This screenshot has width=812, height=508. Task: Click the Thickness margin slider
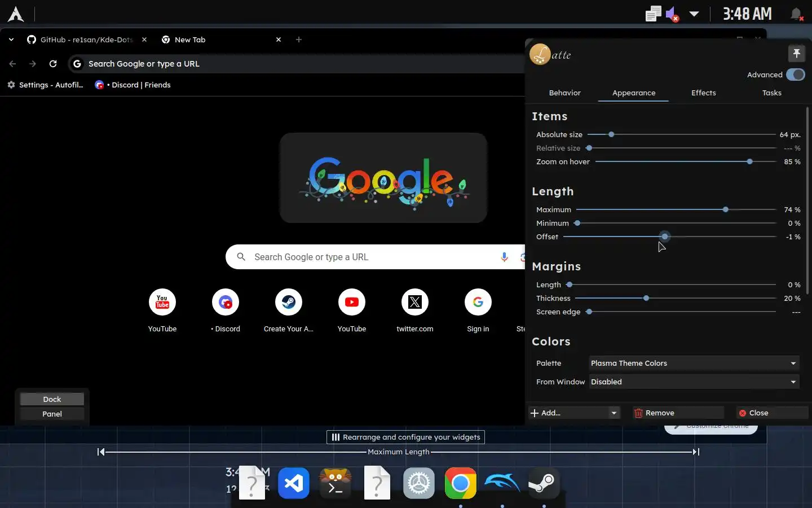(676, 298)
